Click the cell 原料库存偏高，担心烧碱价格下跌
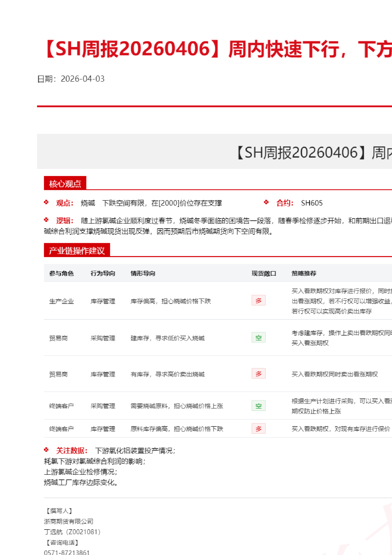Screen dimensions: 392x555 tap(177, 429)
